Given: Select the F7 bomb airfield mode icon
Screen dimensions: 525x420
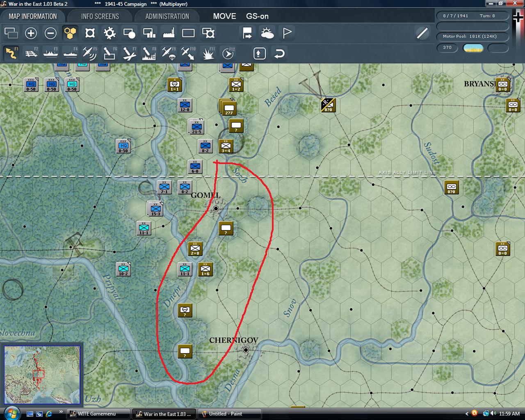Looking at the screenshot, I should (129, 53).
